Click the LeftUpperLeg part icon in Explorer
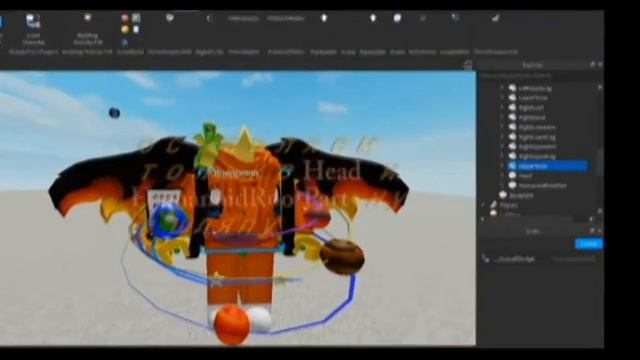This screenshot has height=360, width=640. coord(513,88)
